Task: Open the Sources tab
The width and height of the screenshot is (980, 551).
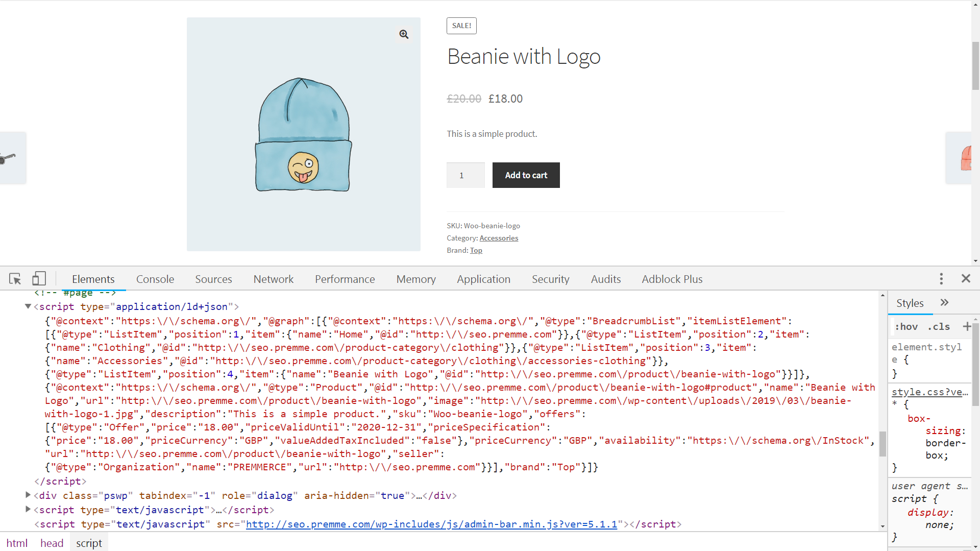Action: pos(213,279)
